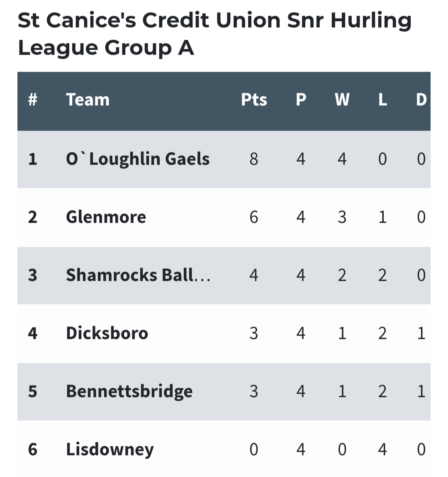This screenshot has height=477, width=448.
Task: Click the L column header
Action: pos(382,100)
